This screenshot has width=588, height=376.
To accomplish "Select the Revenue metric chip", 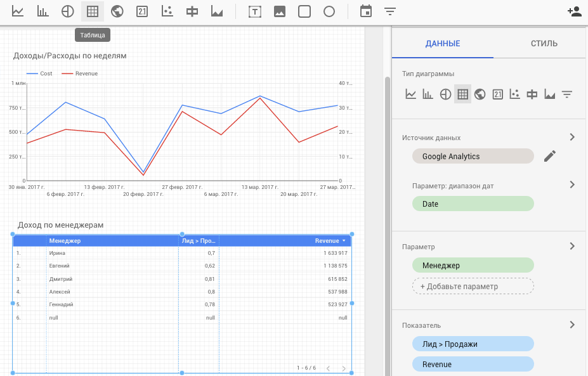I will 473,364.
